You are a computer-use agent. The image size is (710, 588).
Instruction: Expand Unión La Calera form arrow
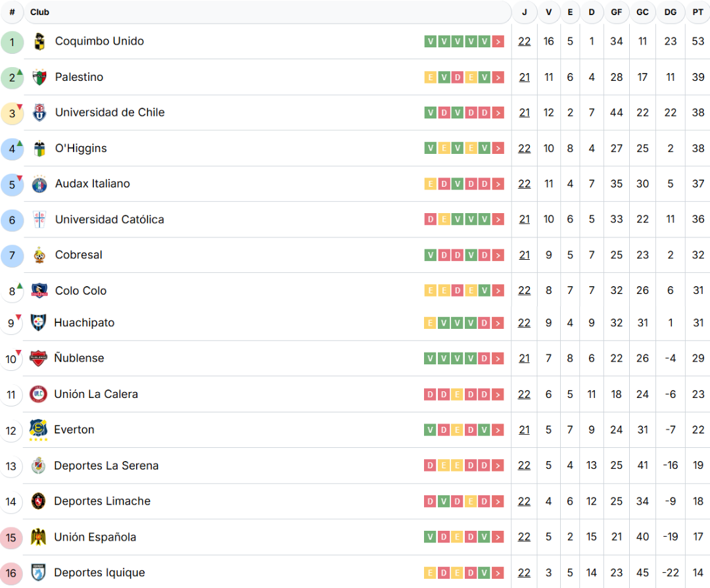tap(498, 395)
